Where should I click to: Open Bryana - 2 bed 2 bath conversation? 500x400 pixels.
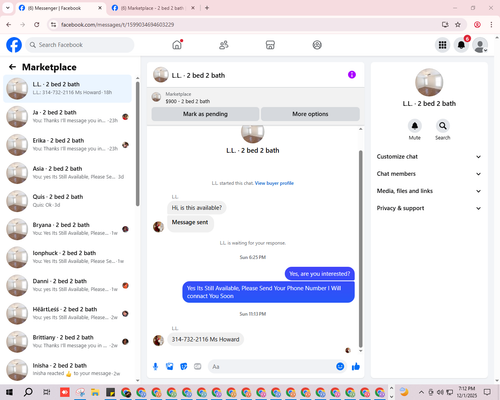pyautogui.click(x=67, y=229)
